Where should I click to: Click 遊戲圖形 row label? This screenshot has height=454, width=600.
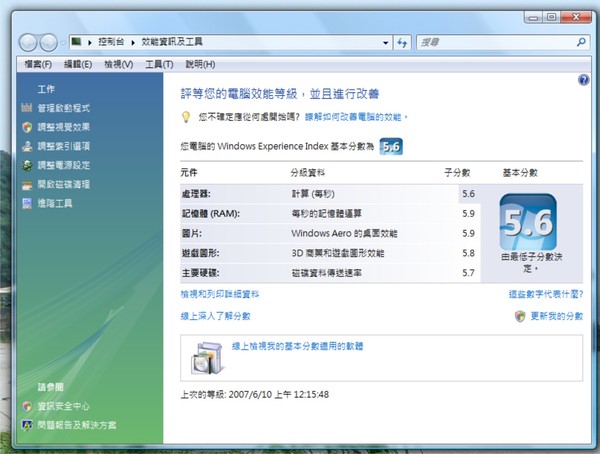[200, 253]
